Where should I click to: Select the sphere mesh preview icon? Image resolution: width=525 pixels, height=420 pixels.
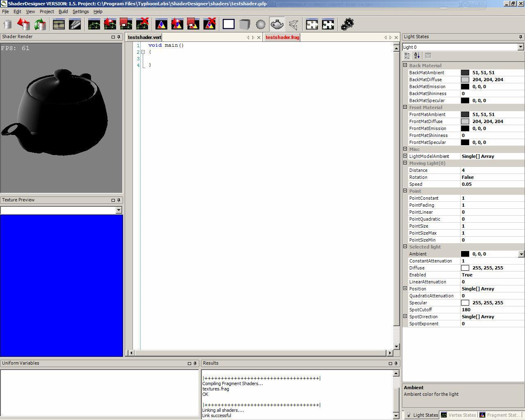coord(260,24)
